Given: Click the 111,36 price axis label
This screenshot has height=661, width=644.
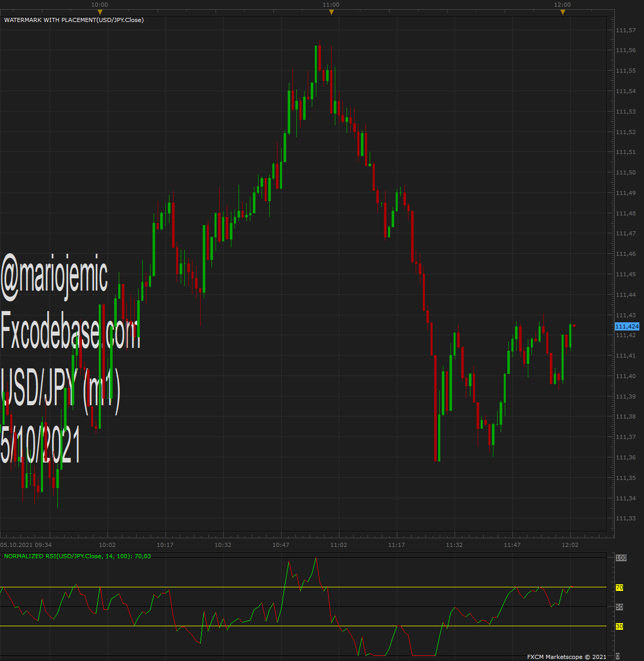Looking at the screenshot, I should click(626, 457).
